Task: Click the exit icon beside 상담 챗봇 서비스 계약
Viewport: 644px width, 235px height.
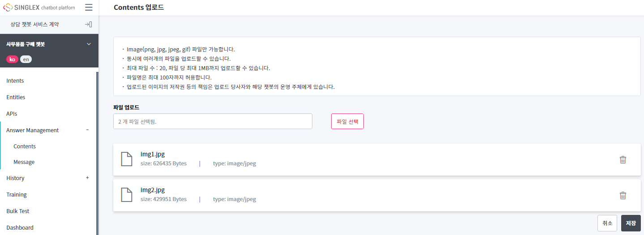Action: (x=88, y=25)
